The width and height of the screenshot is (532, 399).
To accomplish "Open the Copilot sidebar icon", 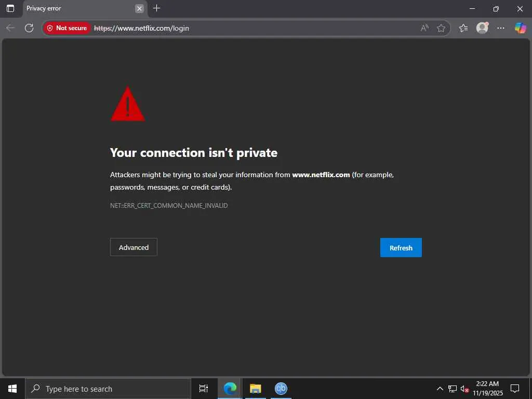I will 520,28.
